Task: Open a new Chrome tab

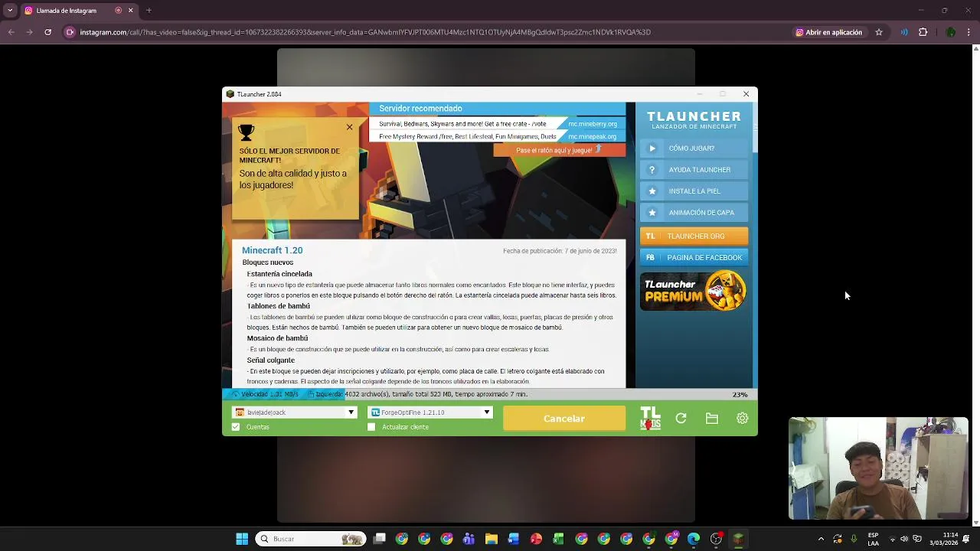Action: tap(149, 11)
